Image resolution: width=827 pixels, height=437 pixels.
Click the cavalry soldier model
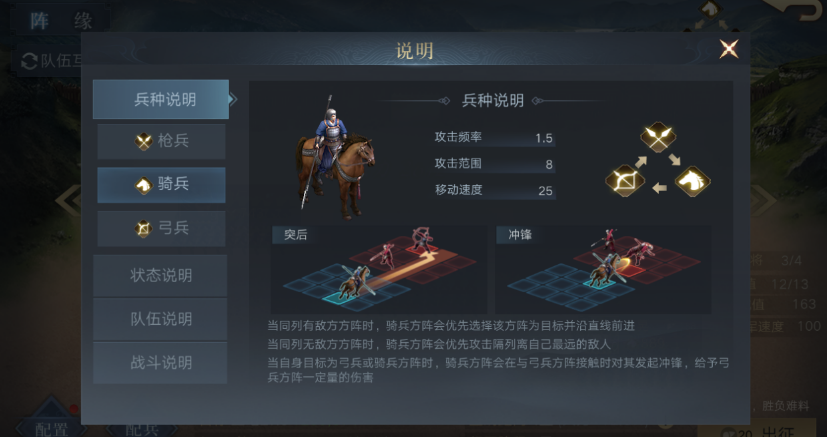pyautogui.click(x=335, y=156)
